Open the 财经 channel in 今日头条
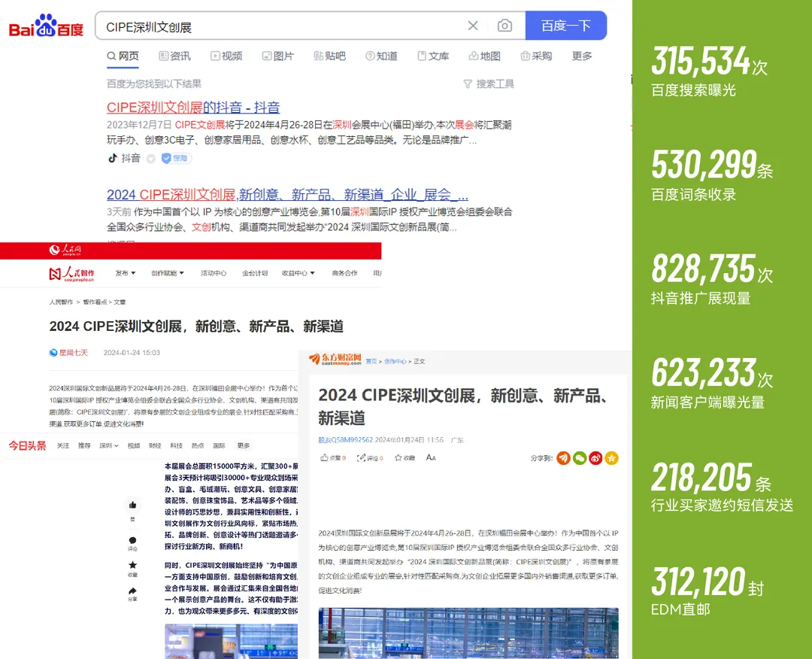This screenshot has width=812, height=659. tap(155, 445)
